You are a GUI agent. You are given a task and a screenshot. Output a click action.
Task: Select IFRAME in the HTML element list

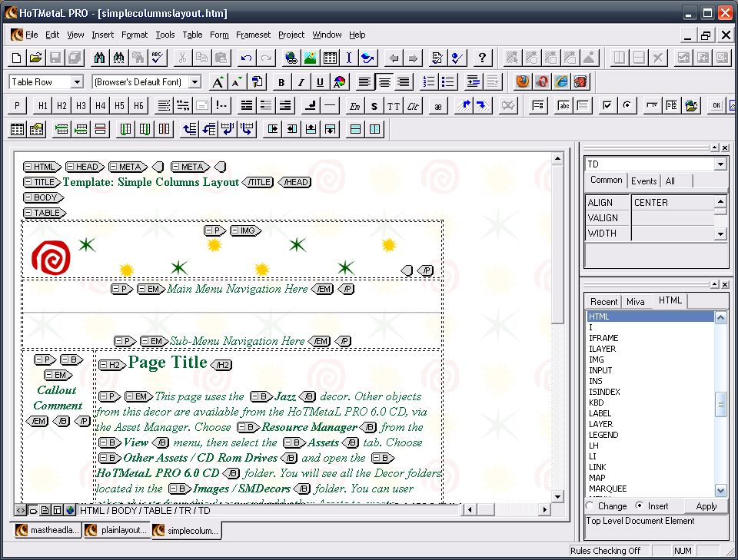pyautogui.click(x=603, y=338)
